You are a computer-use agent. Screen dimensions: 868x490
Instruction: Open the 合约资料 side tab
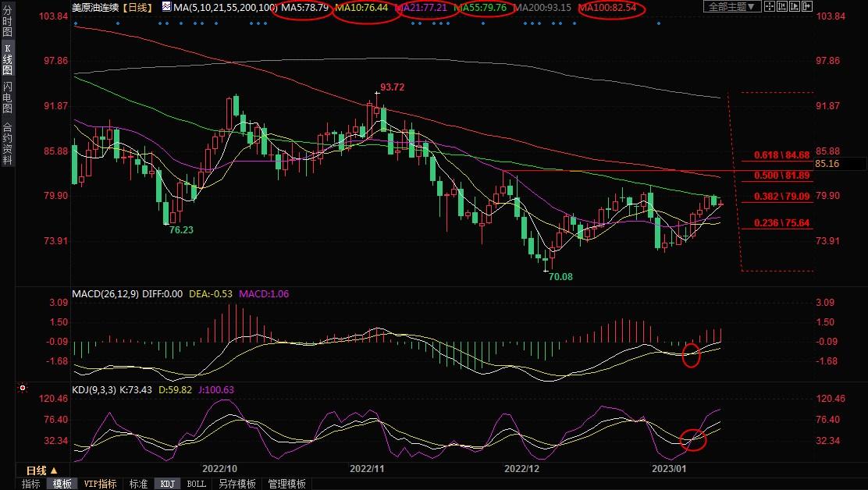7,144
